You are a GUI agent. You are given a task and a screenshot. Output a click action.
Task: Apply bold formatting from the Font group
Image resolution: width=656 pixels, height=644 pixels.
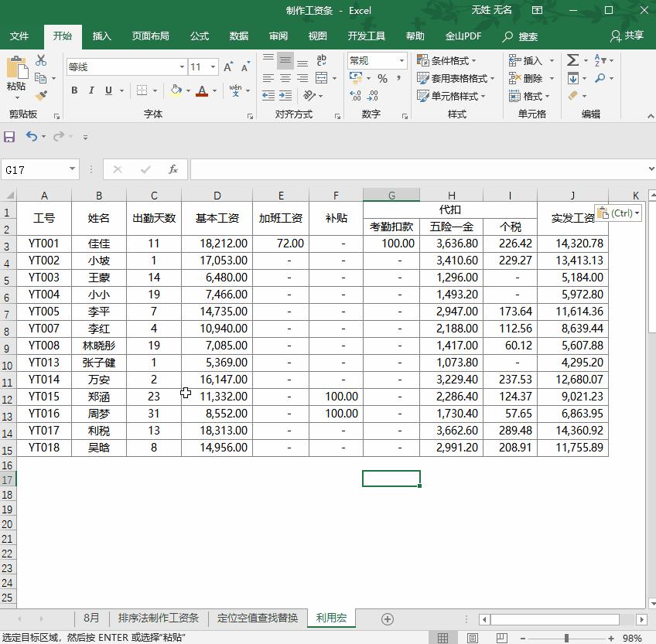(74, 90)
